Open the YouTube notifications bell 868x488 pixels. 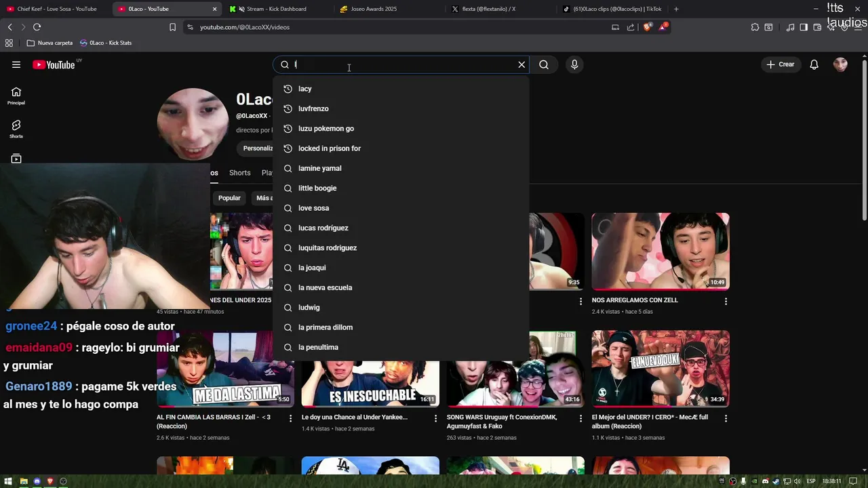tap(814, 64)
